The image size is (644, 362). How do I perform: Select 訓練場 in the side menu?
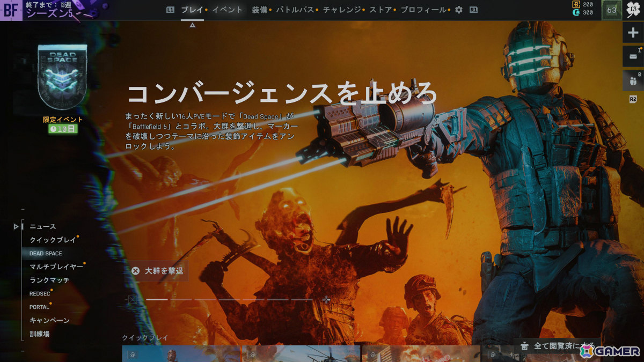[x=40, y=334]
